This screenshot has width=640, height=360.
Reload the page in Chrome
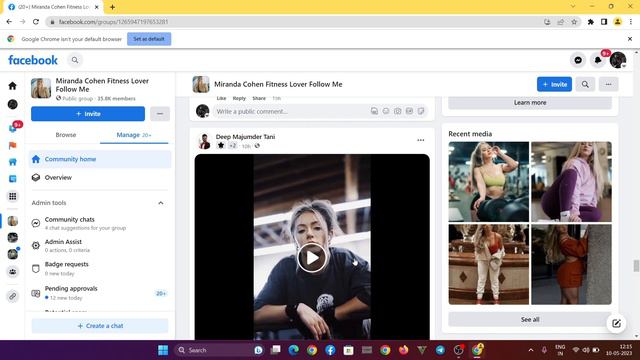coord(36,22)
